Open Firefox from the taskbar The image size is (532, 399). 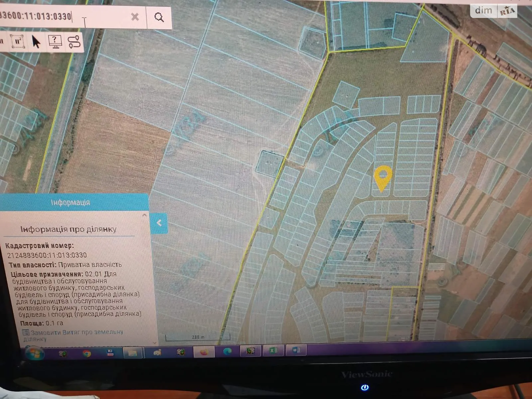tap(204, 352)
